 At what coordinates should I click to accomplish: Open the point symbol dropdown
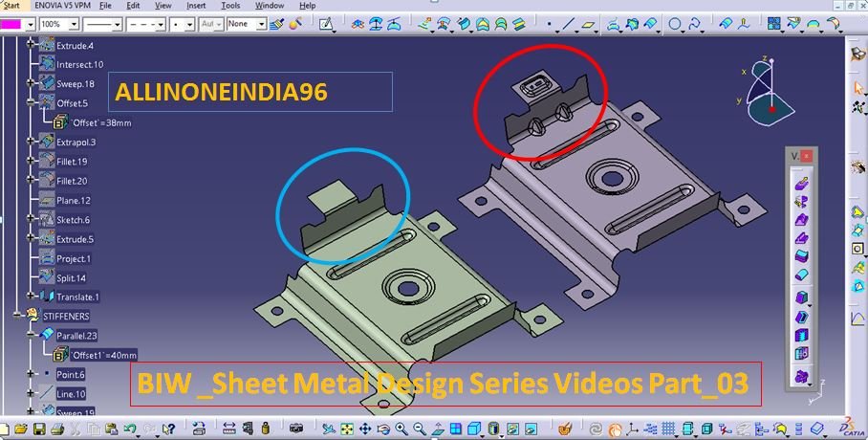click(189, 24)
